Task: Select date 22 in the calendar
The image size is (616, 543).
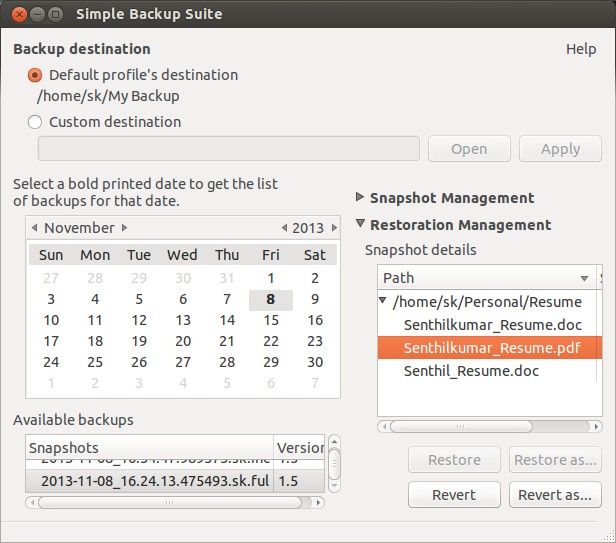Action: click(271, 341)
